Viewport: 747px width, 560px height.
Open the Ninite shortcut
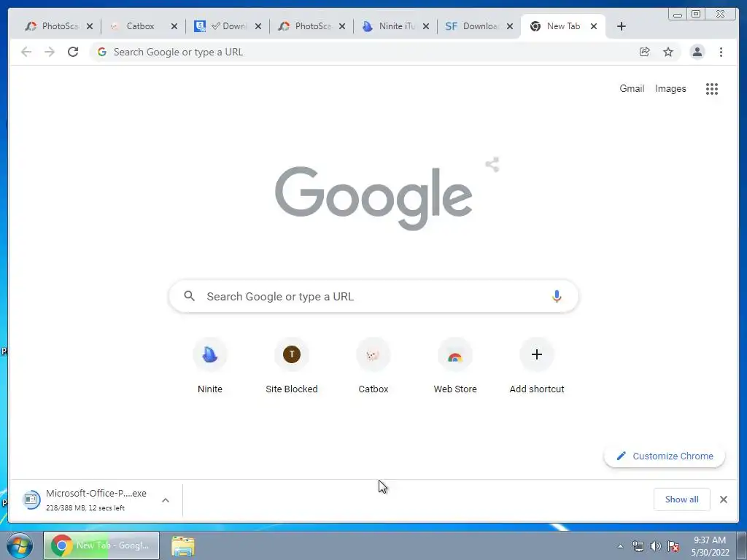tap(209, 366)
